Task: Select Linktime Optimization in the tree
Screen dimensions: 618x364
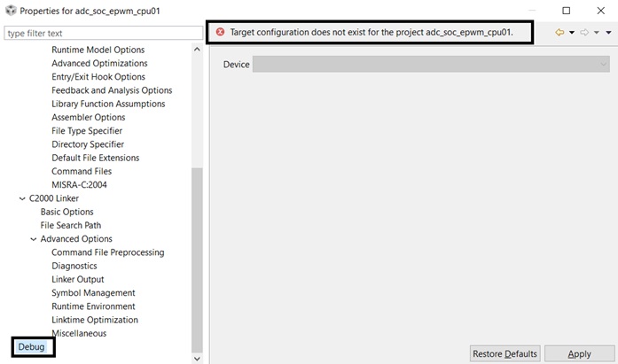Action: click(95, 320)
